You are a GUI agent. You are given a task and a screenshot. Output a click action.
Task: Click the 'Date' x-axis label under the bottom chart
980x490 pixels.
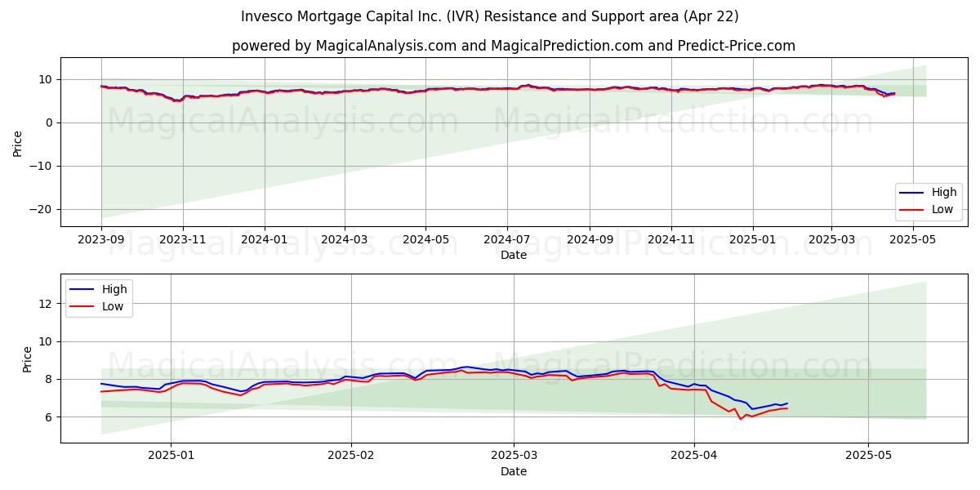point(514,472)
